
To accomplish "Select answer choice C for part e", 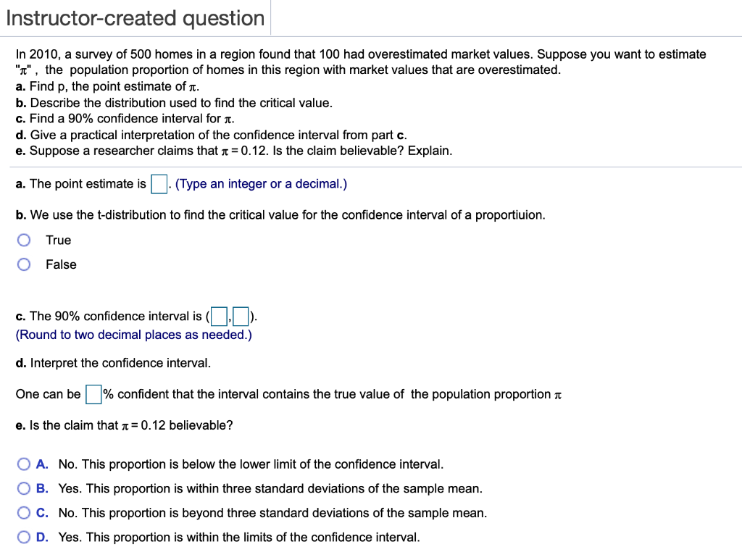I will click(22, 512).
